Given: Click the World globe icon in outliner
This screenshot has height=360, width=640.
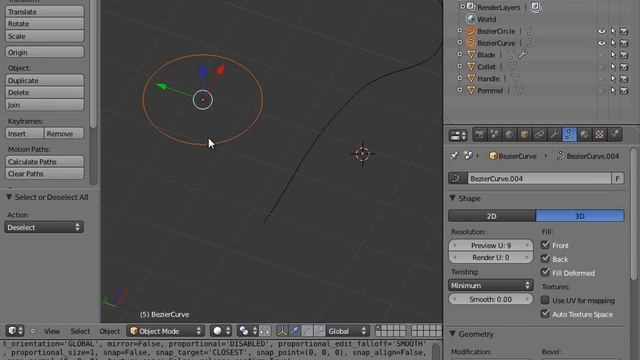Looking at the screenshot, I should click(x=471, y=19).
